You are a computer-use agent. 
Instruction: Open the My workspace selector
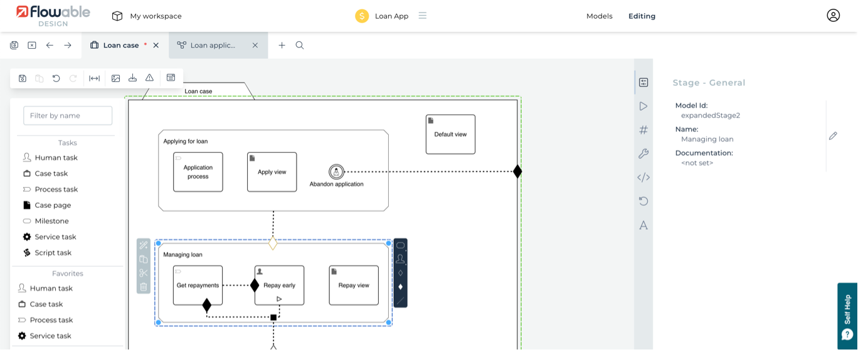(147, 16)
